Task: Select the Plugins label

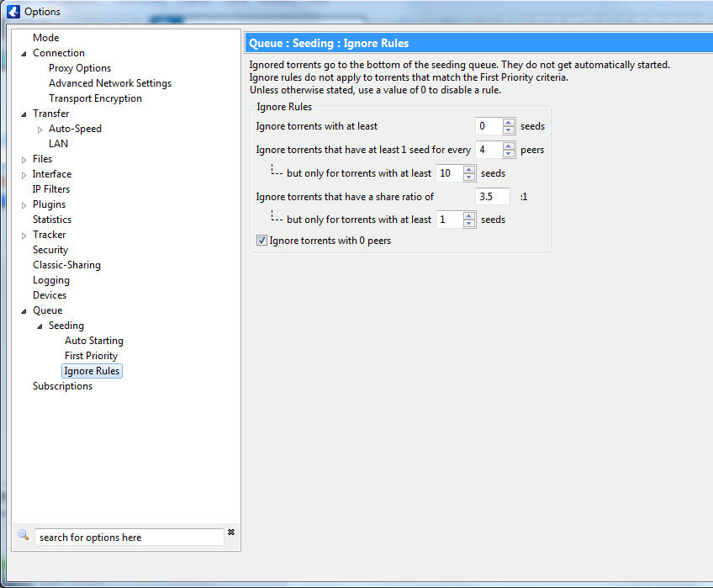Action: [x=49, y=204]
